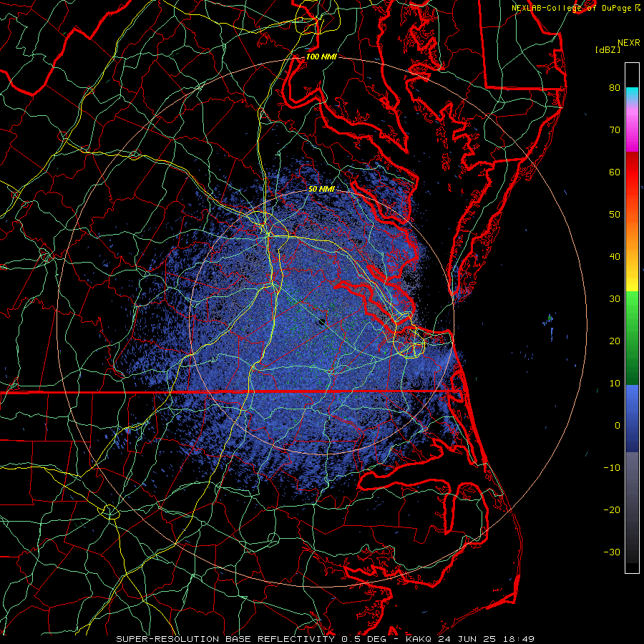Screen dimensions: 644x644
Task: Click the 10 value on the dBZ scale
Action: pos(615,384)
